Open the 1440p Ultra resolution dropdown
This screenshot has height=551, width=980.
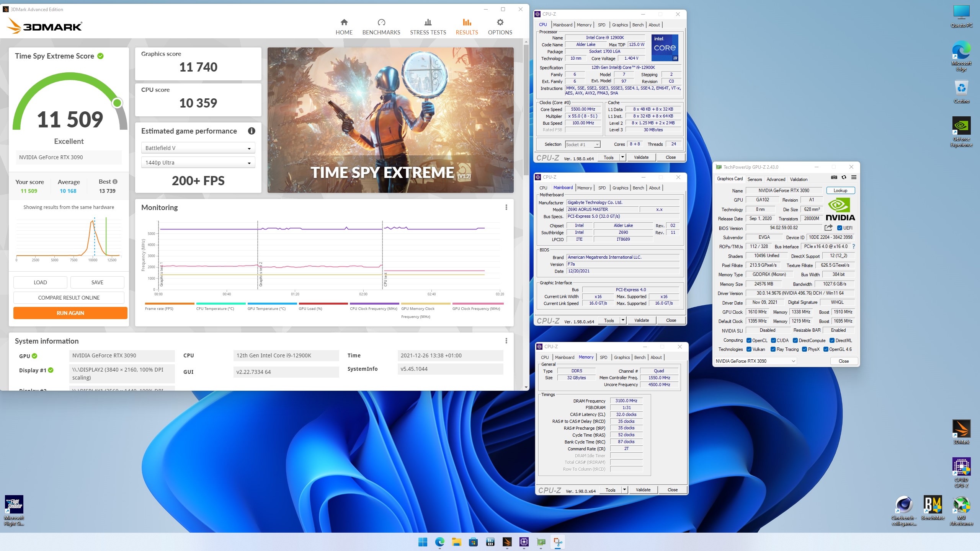pyautogui.click(x=198, y=163)
